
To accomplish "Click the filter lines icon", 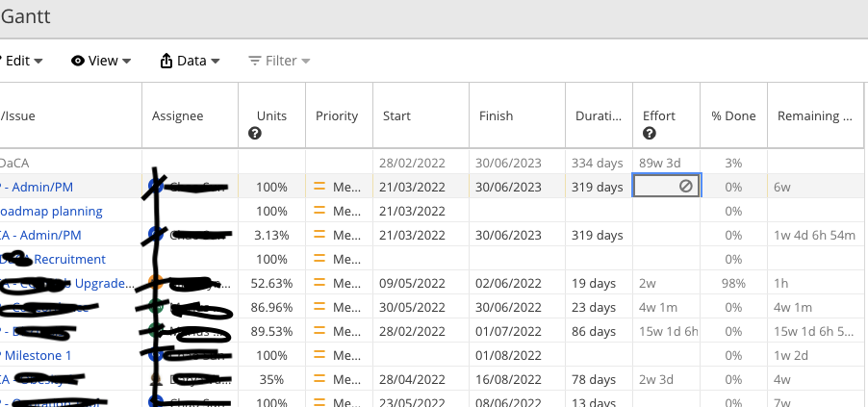I will coord(254,61).
